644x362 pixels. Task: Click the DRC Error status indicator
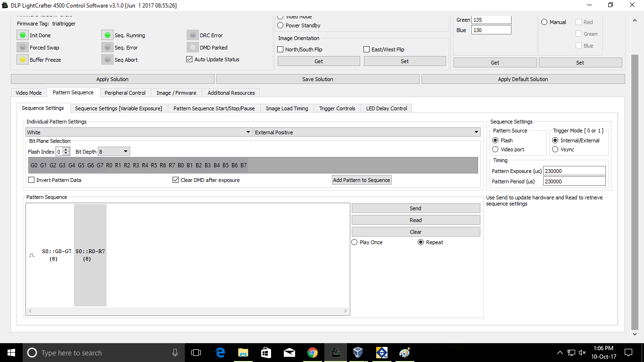click(x=192, y=35)
